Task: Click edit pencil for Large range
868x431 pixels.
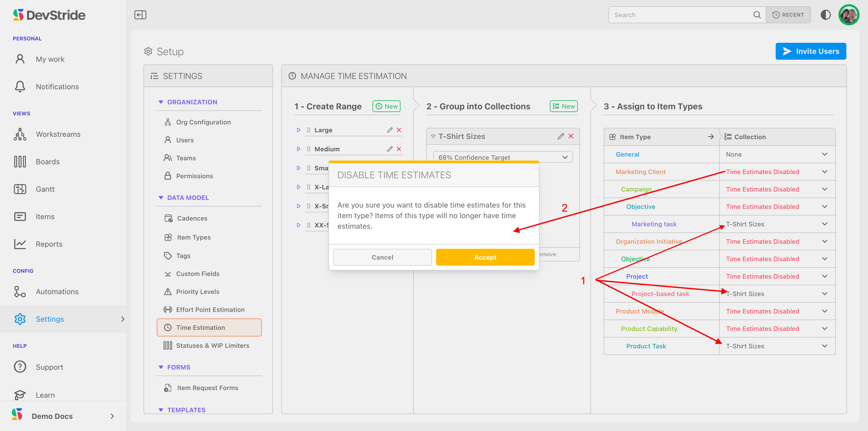Action: tap(390, 130)
